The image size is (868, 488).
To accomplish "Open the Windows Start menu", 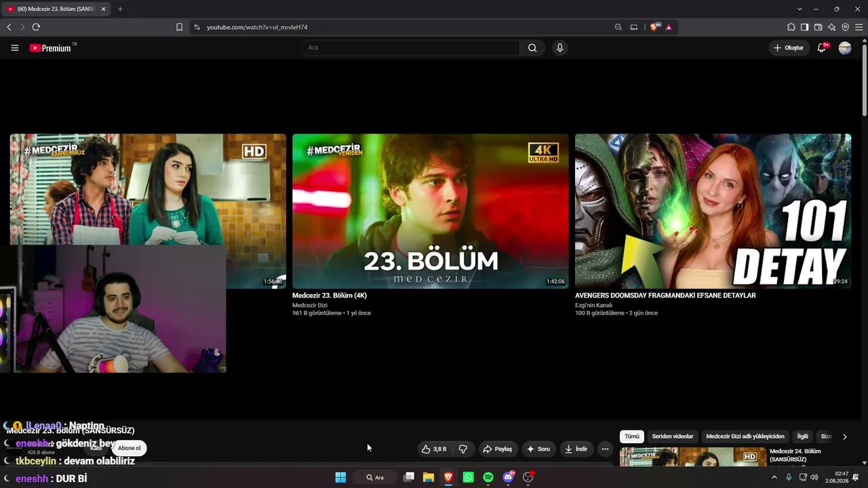I will point(340,477).
